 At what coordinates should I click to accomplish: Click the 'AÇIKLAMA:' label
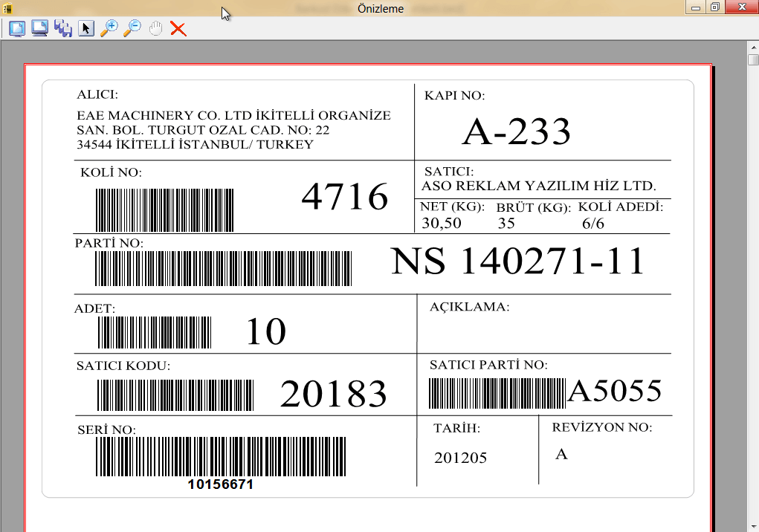pyautogui.click(x=470, y=307)
